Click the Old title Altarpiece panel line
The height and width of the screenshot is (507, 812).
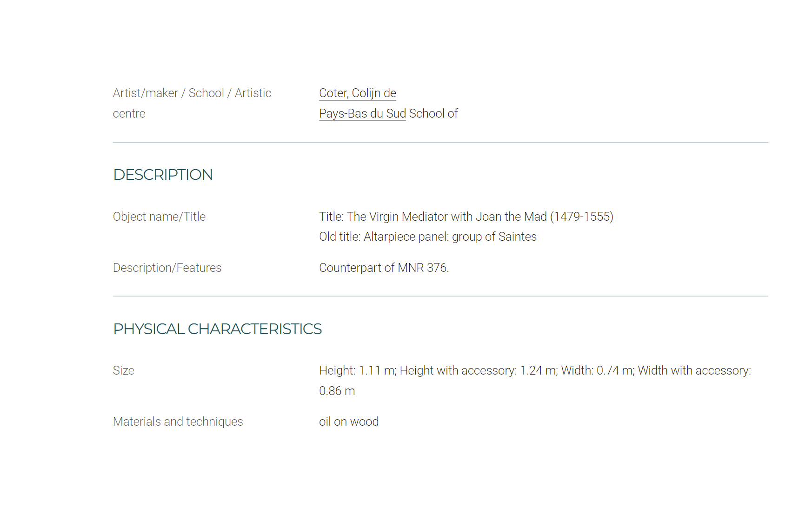(x=427, y=237)
